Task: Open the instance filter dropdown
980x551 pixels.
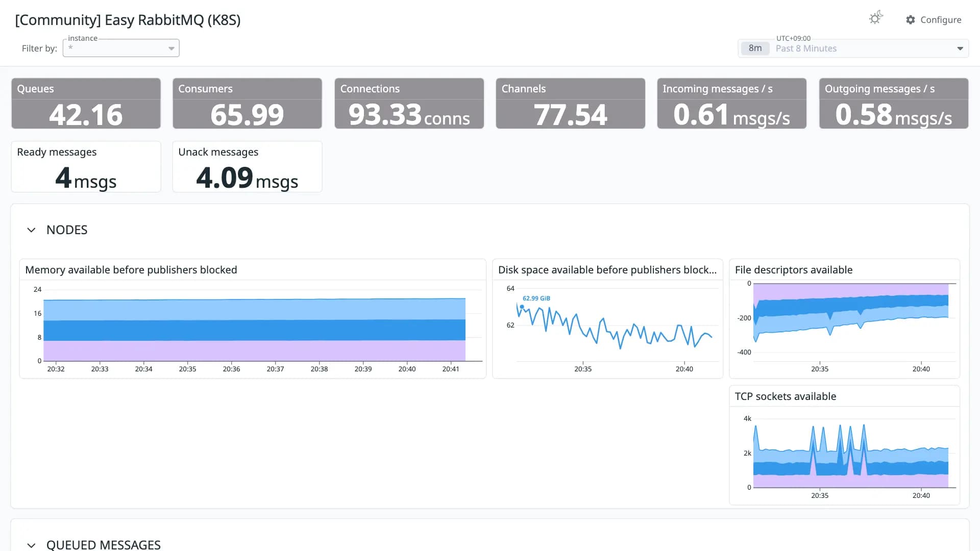Action: click(x=121, y=48)
